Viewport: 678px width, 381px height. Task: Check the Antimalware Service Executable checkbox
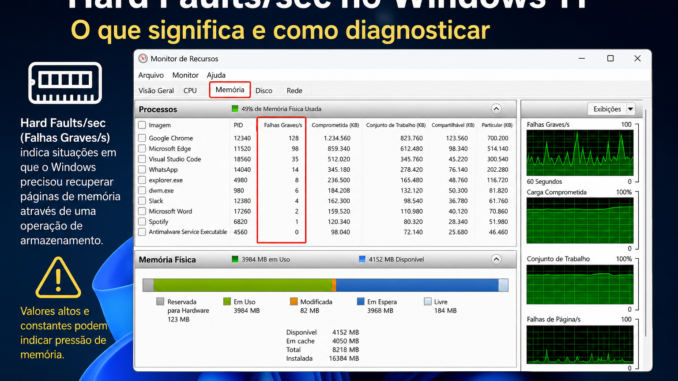(142, 232)
